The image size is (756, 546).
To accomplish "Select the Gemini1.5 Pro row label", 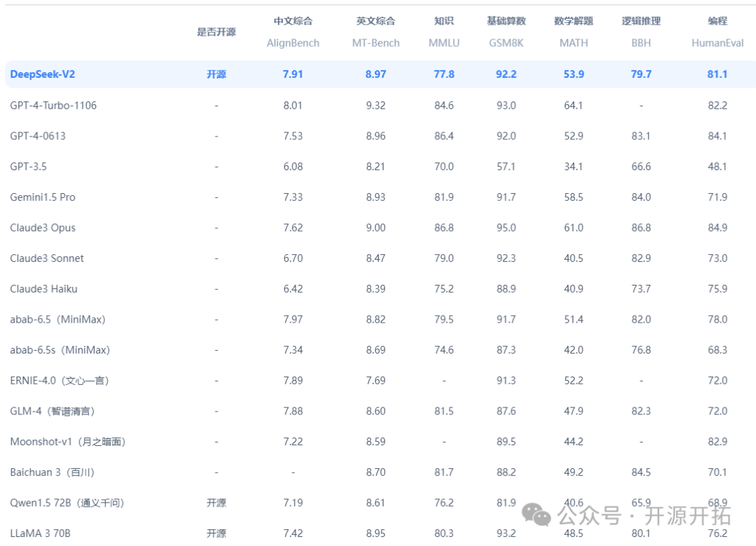I will point(43,197).
